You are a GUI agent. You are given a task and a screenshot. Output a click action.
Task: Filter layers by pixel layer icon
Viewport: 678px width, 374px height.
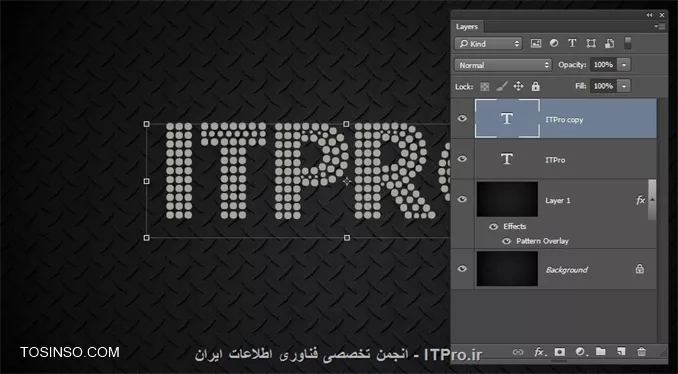pyautogui.click(x=536, y=43)
